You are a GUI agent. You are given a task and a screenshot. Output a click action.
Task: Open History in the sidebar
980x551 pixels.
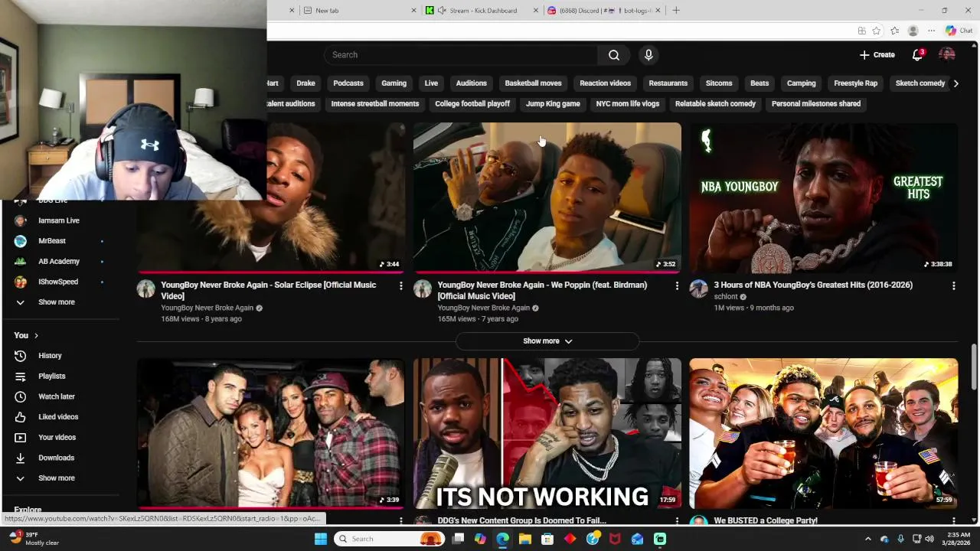click(x=50, y=356)
